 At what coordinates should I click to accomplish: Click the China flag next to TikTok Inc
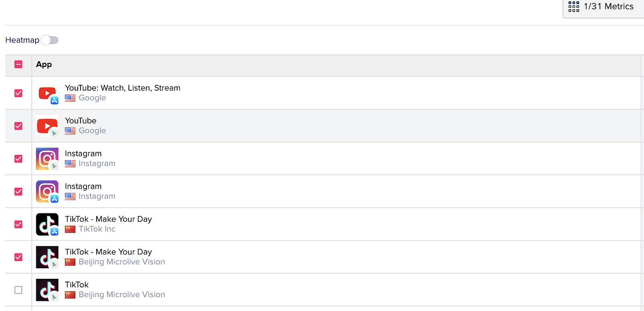click(x=69, y=229)
